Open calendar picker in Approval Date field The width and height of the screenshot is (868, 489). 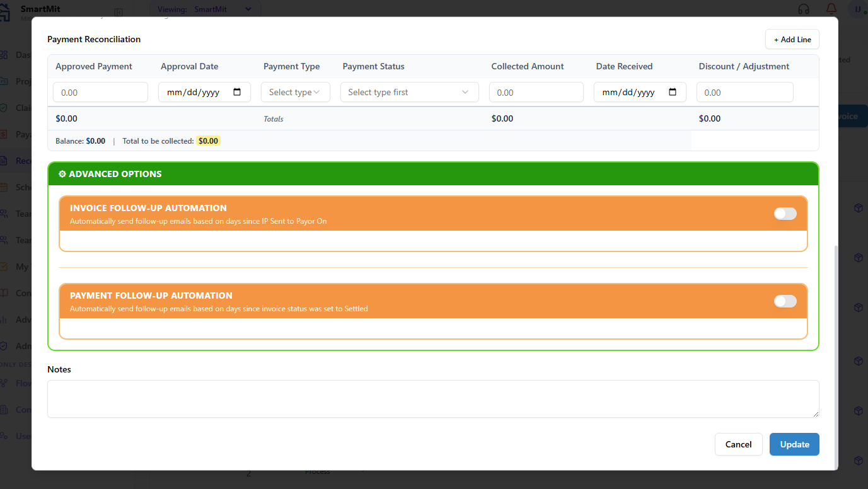point(237,92)
